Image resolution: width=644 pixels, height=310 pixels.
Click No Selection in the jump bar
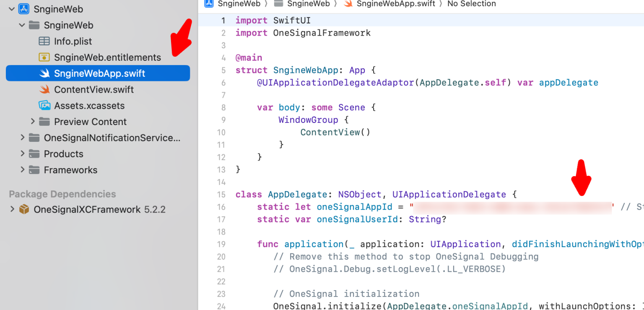(471, 4)
